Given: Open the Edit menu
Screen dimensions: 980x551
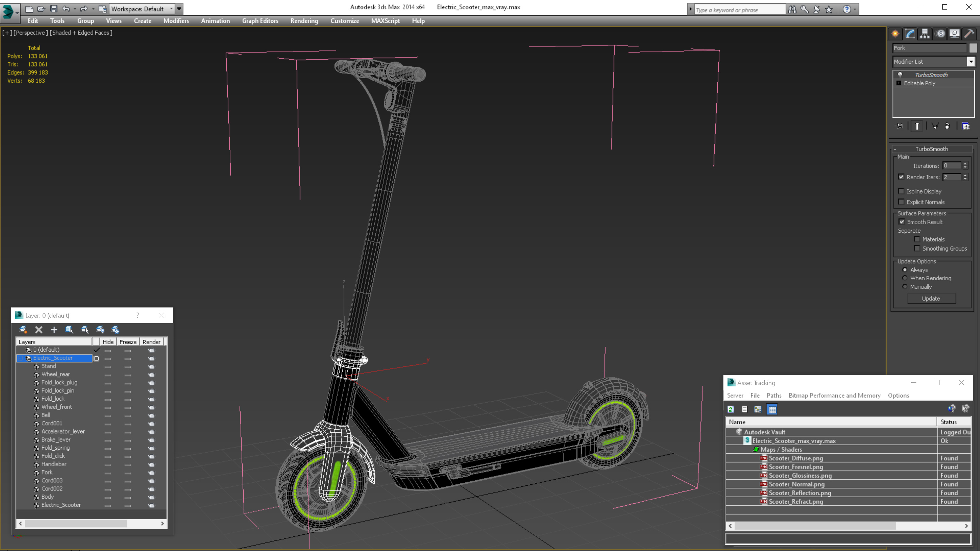Looking at the screenshot, I should click(x=33, y=21).
